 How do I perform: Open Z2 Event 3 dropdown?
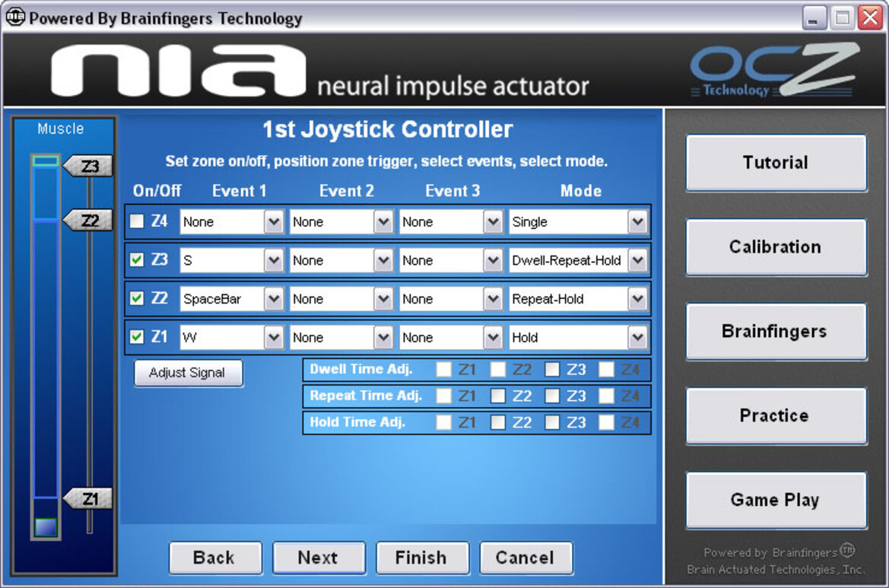coord(451,299)
